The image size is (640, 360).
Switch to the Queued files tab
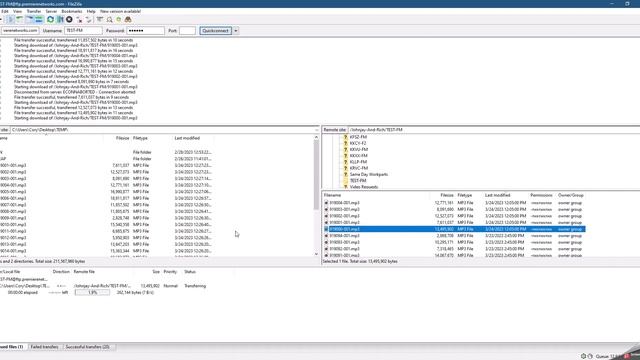coord(12,347)
